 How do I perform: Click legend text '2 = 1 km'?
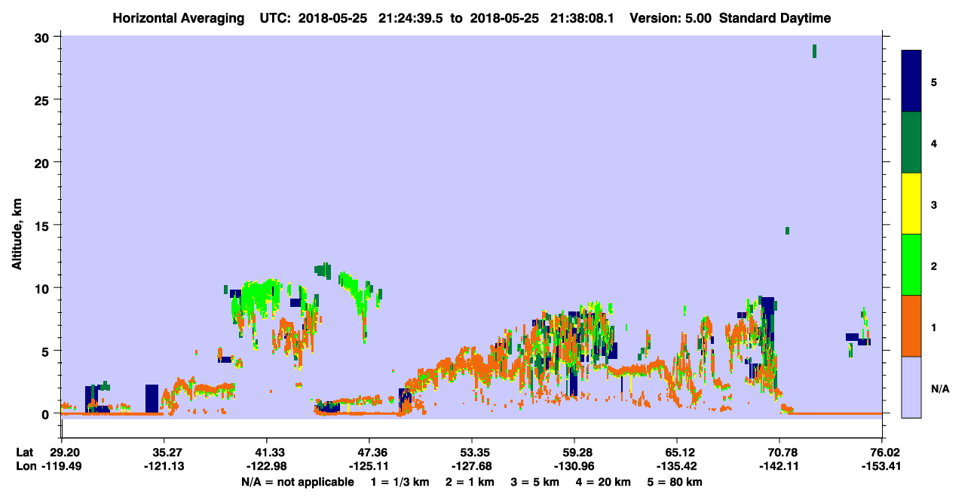pos(471,482)
